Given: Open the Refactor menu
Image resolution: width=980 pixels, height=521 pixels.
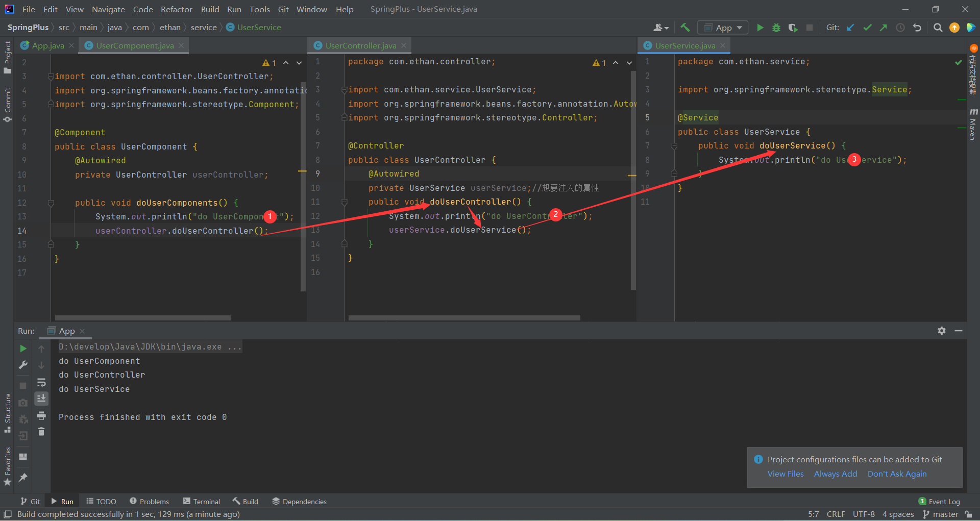Looking at the screenshot, I should coord(176,9).
